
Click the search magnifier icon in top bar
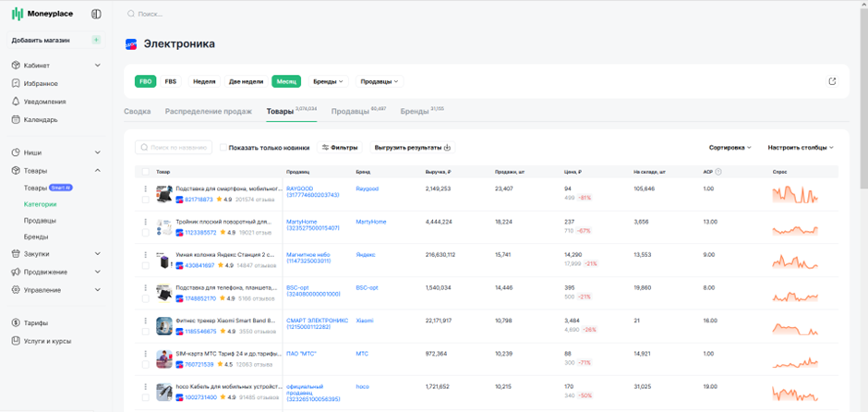pyautogui.click(x=130, y=14)
